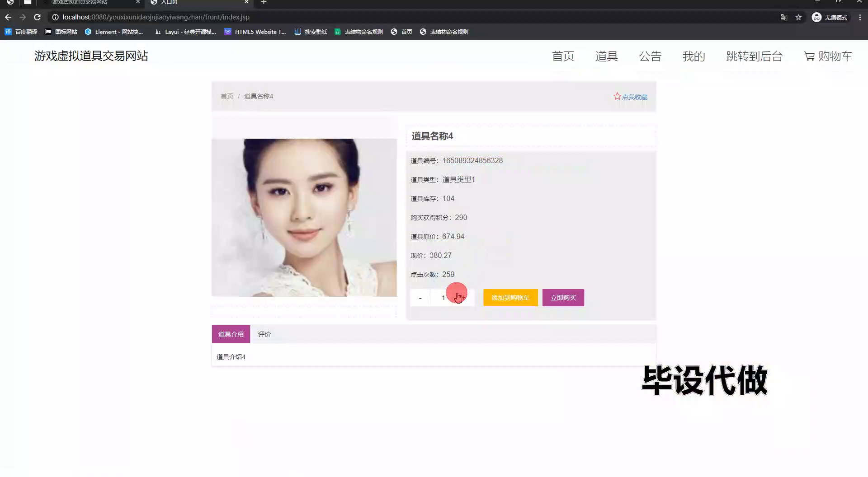The image size is (868, 477).
Task: Open the HTML5 Website bookmark
Action: coord(255,32)
